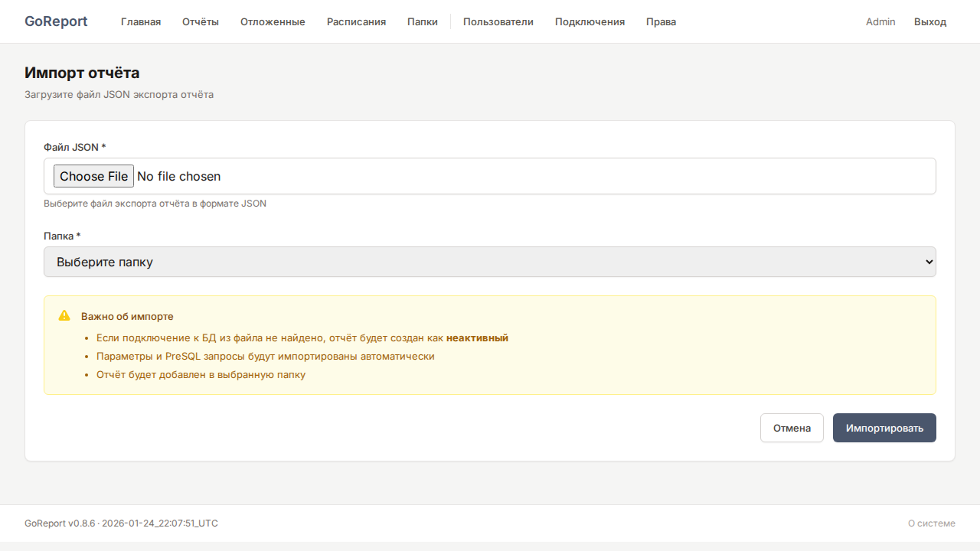980x551 pixels.
Task: Click the Отмена button
Action: pyautogui.click(x=792, y=428)
